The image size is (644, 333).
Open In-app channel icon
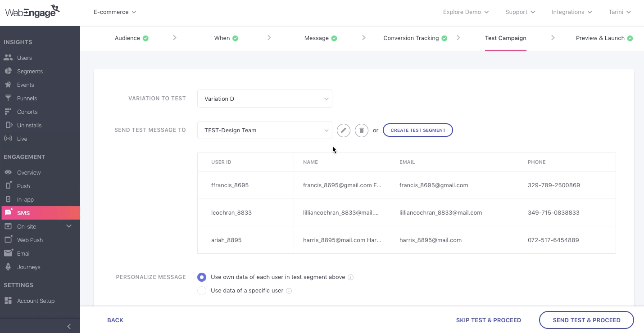click(8, 199)
